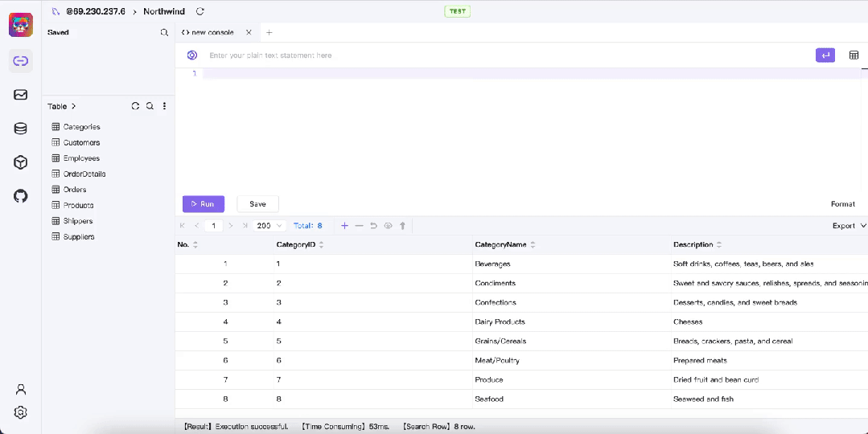Click the connection icon before the IP address
The image size is (868, 434).
pos(56,11)
